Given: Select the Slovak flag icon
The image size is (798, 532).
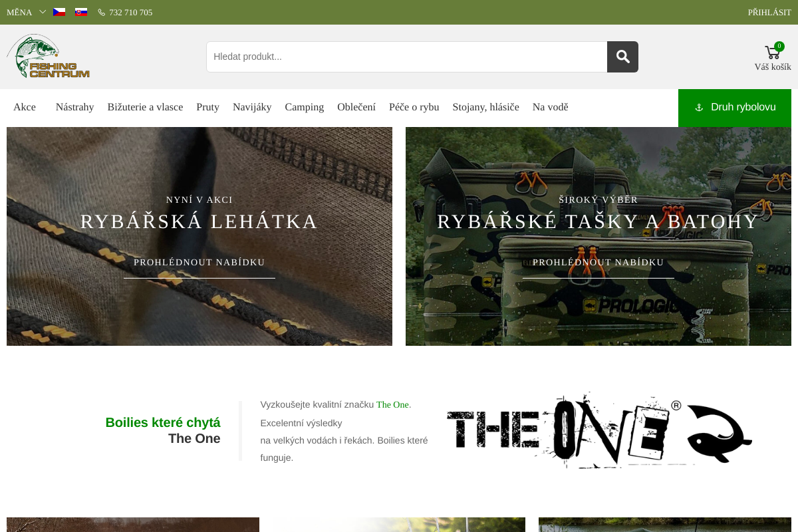Looking at the screenshot, I should click(x=81, y=12).
